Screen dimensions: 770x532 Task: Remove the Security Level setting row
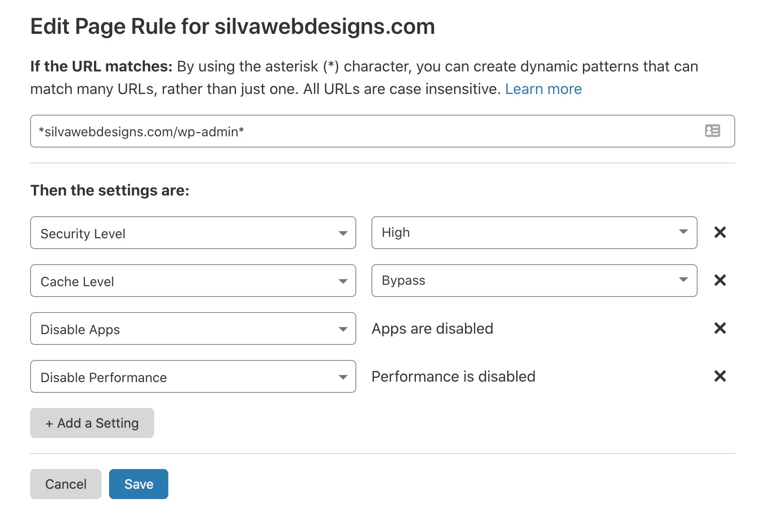(720, 232)
